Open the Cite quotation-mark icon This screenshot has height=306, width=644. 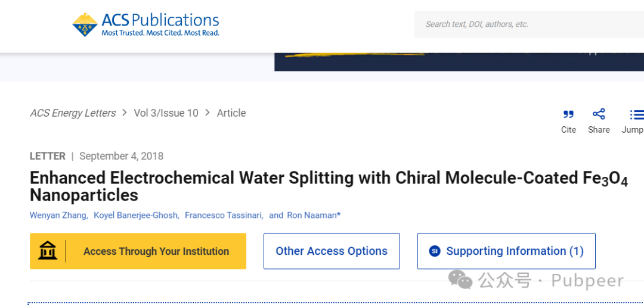click(x=568, y=114)
